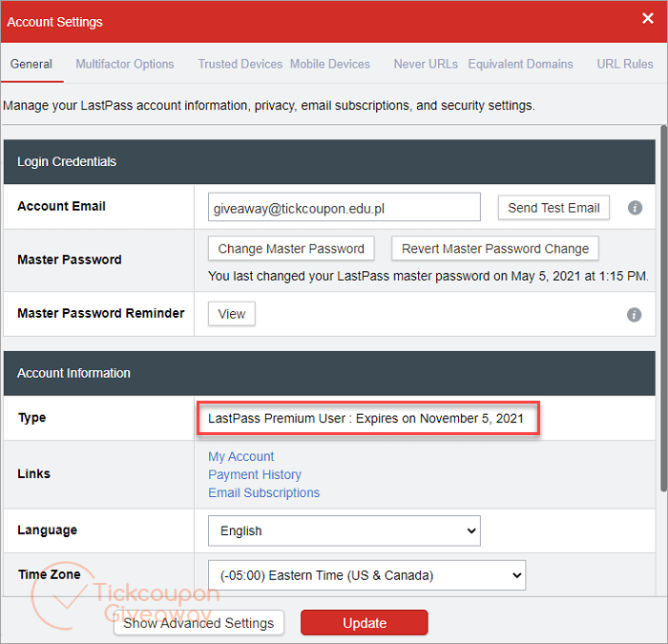Click Show Advanced Settings button
The width and height of the screenshot is (668, 644).
coord(198,623)
